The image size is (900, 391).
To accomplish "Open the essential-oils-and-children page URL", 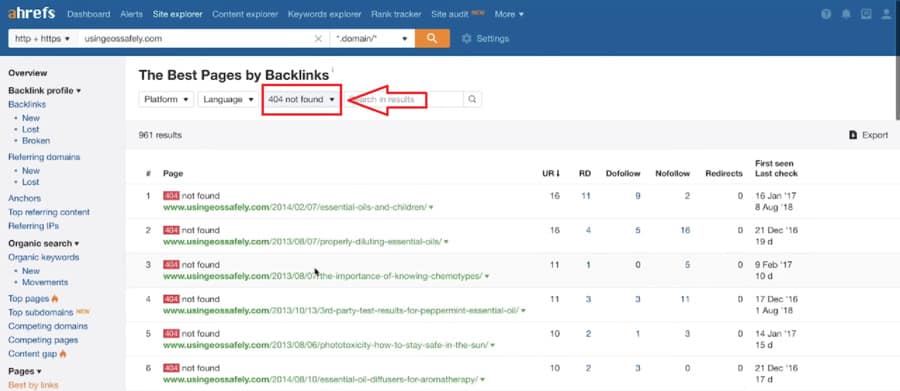I will pyautogui.click(x=295, y=207).
